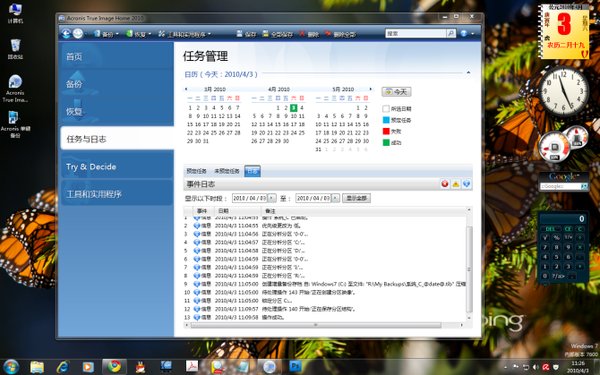The height and width of the screenshot is (375, 600).
Task: Open the 恢复 (Recovery) toolbar dropdown
Action: click(x=139, y=34)
